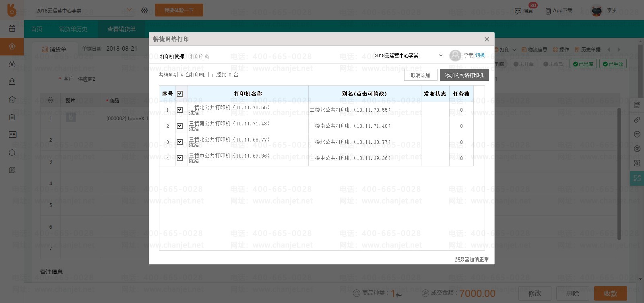
Task: Go to next document with right arrow
Action: [619, 49]
